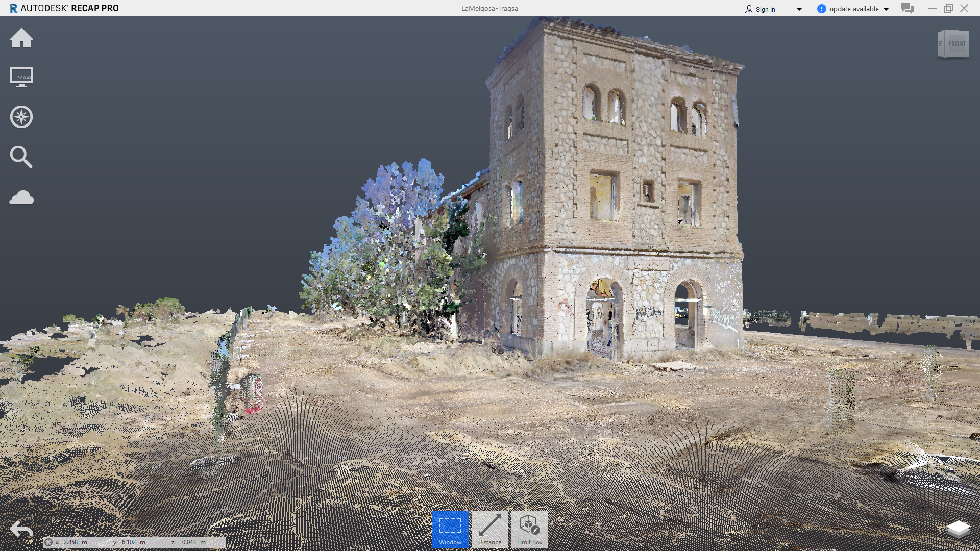Click the x coordinate value field
The height and width of the screenshot is (551, 980).
pos(71,542)
